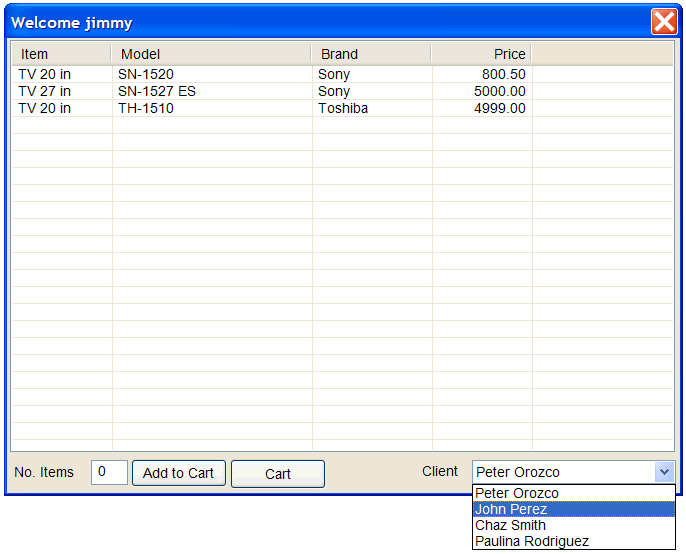Select Paulina Rodriguez client option
The height and width of the screenshot is (554, 686).
[x=574, y=541]
